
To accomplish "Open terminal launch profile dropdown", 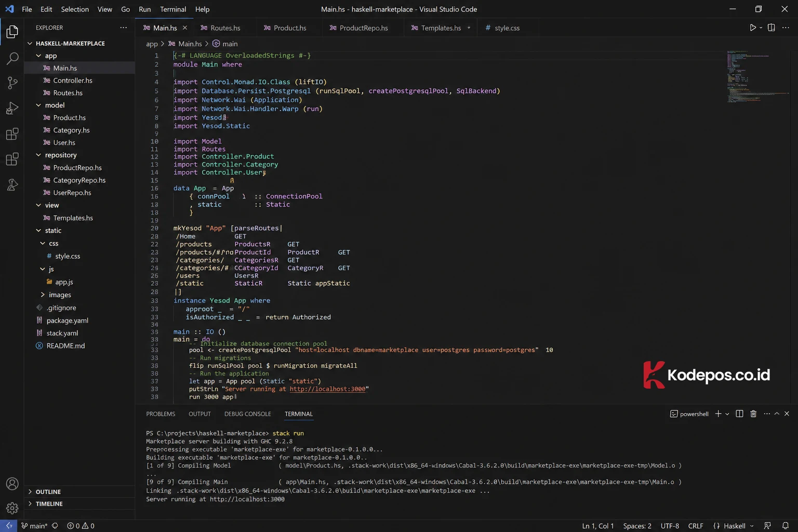I will [x=727, y=414].
